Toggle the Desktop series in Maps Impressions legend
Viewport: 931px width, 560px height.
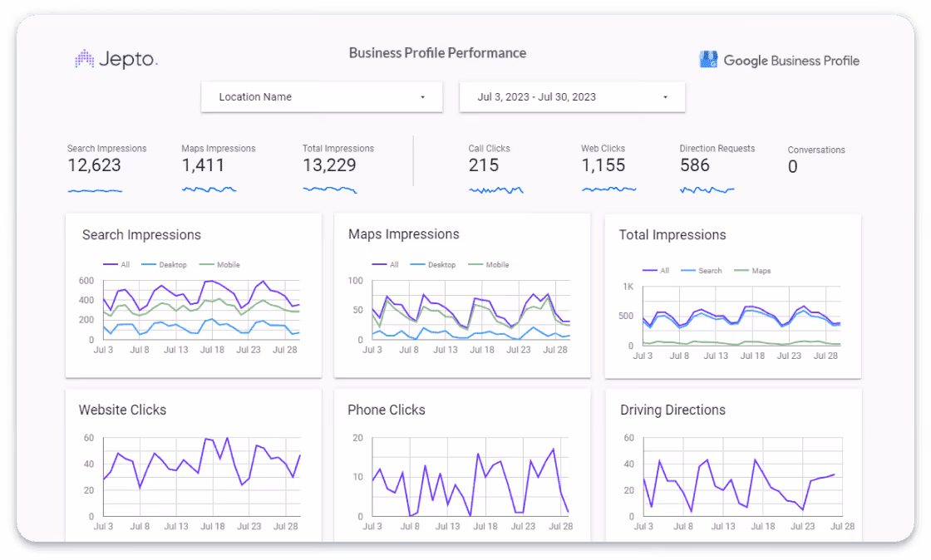tap(433, 264)
